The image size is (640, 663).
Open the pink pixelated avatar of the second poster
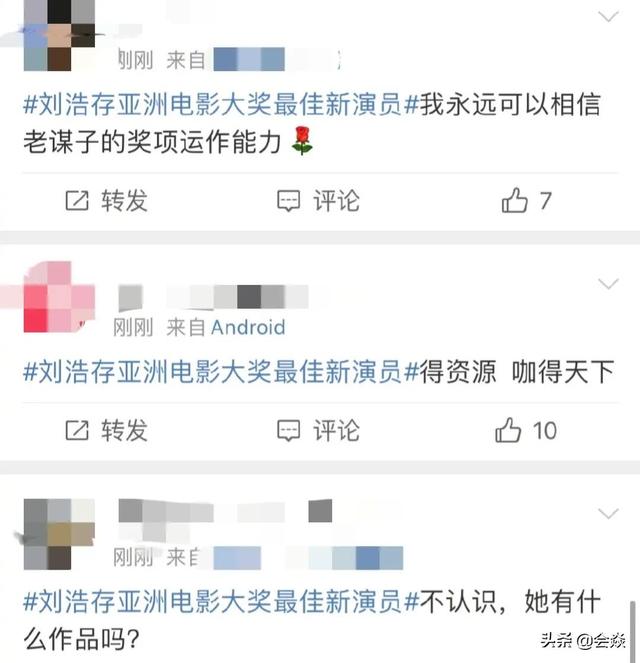click(x=59, y=297)
